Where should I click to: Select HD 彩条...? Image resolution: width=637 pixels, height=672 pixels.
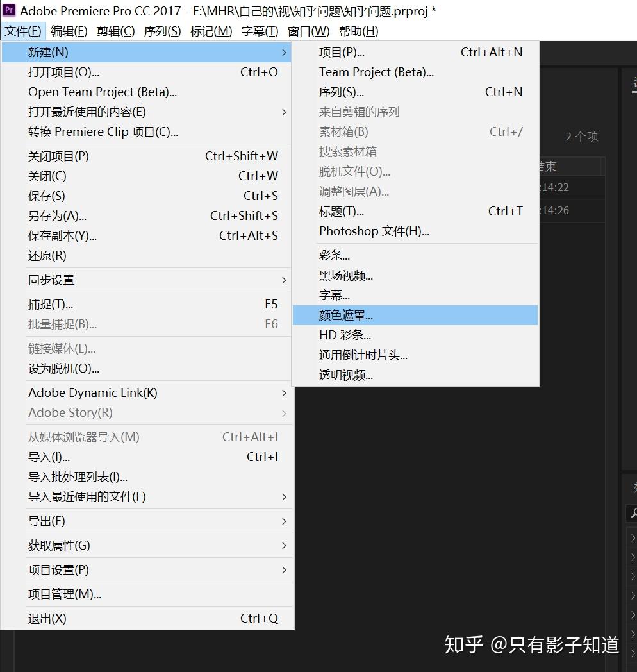tap(415, 335)
